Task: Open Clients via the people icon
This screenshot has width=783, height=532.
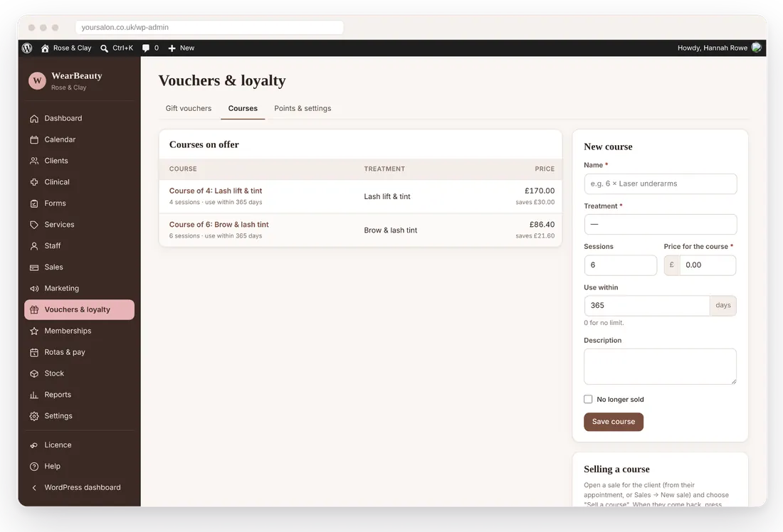Action: [x=34, y=161]
